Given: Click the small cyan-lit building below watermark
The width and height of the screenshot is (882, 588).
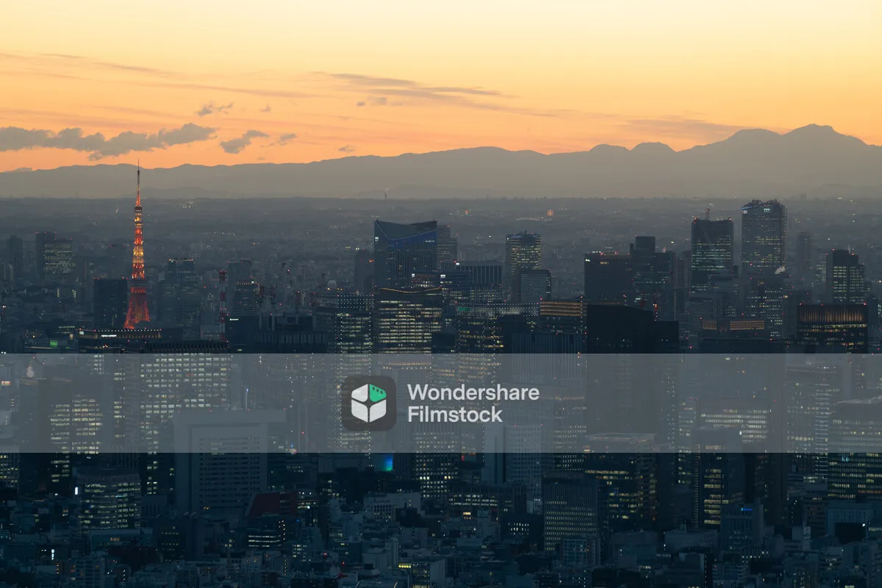Looking at the screenshot, I should point(383,462).
